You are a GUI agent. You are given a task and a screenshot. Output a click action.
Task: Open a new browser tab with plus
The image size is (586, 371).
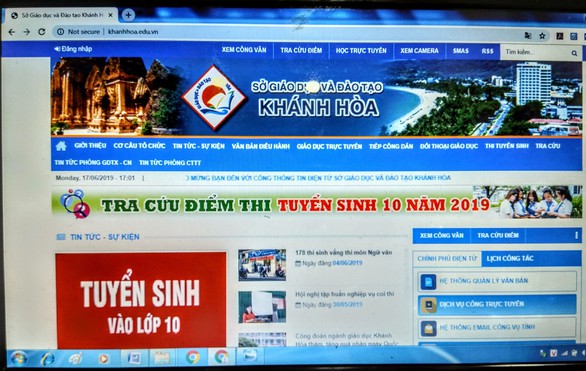[x=128, y=15]
